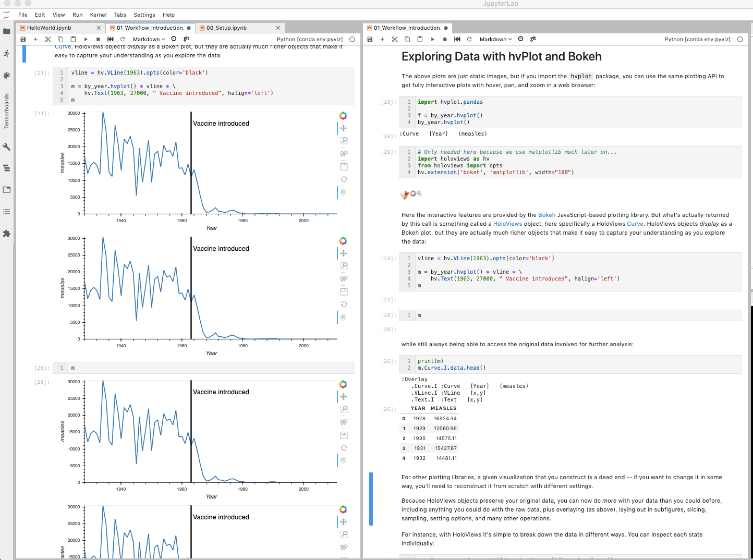Save the left notebook with the disk icon
This screenshot has width=753, height=560.
click(x=23, y=39)
